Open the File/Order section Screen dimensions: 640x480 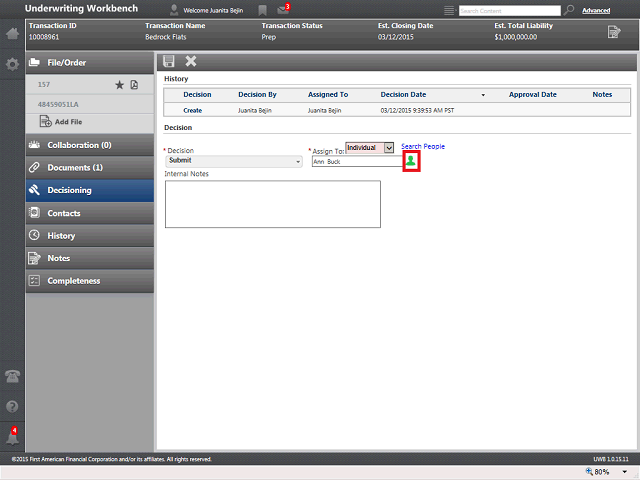[x=90, y=62]
